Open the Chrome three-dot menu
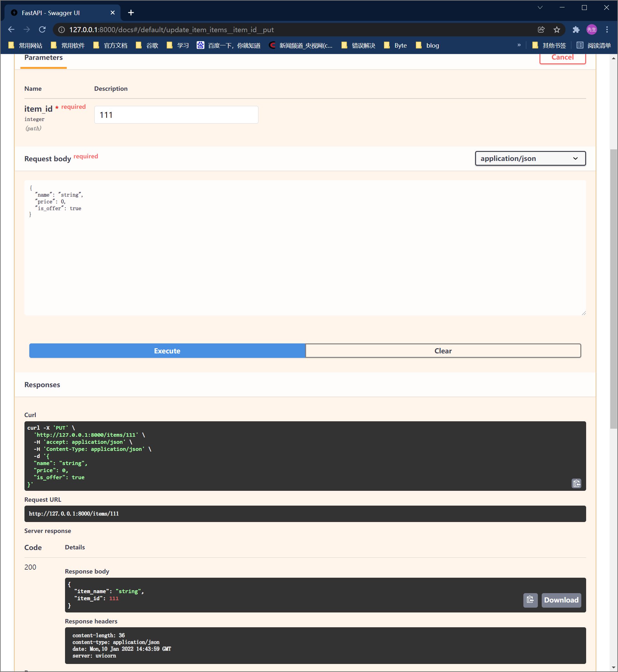This screenshot has height=672, width=618. (607, 30)
